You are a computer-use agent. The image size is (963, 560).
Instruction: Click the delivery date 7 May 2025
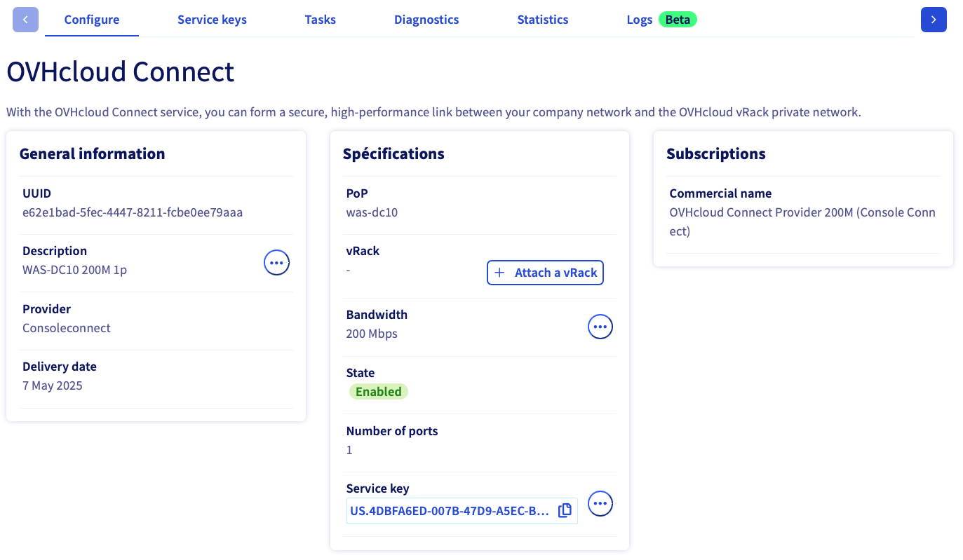[x=53, y=385]
